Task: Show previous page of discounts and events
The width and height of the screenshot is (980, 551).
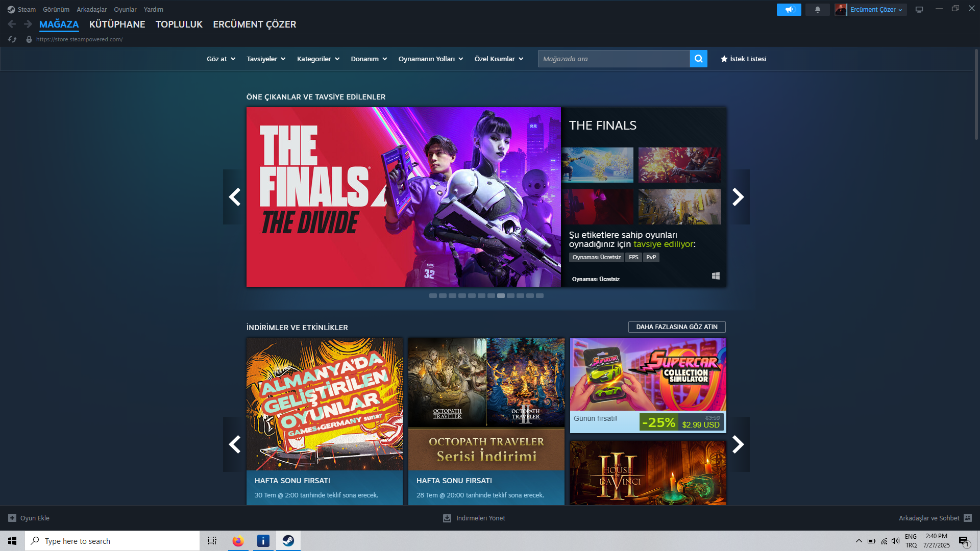Action: pyautogui.click(x=234, y=444)
